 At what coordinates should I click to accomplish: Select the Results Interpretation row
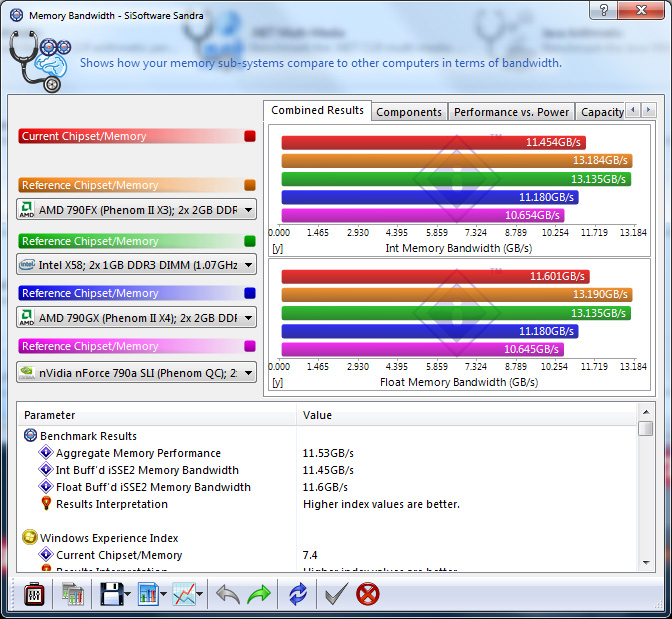[328, 504]
